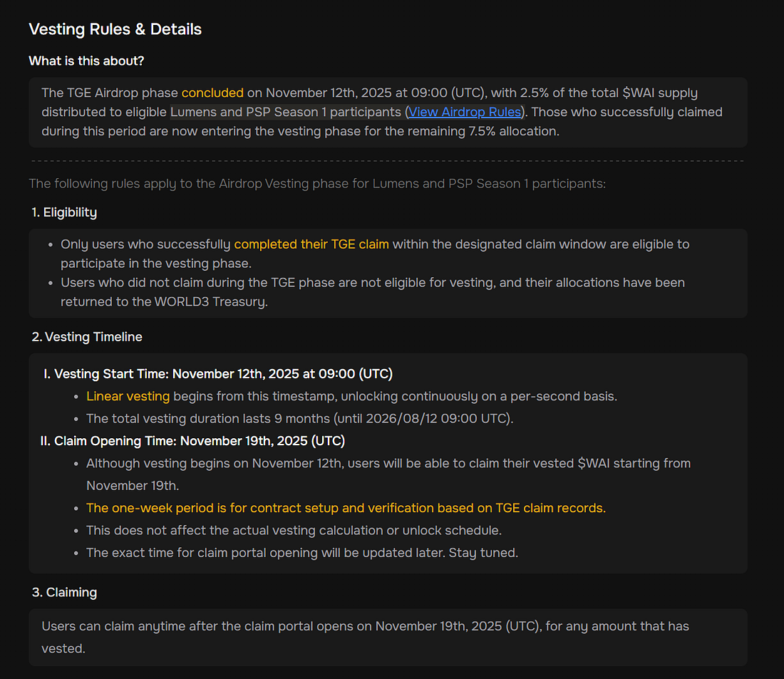Click highlighted "completed their TGE claim" text
Image resolution: width=784 pixels, height=679 pixels.
coord(311,244)
